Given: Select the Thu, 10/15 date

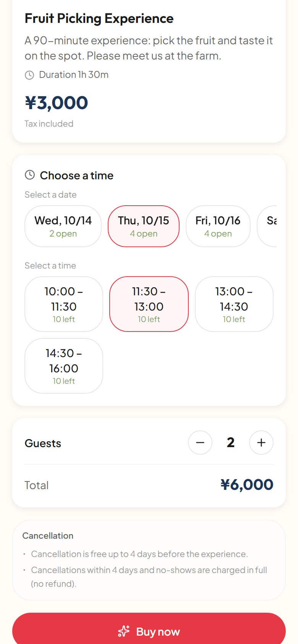Looking at the screenshot, I should [144, 226].
